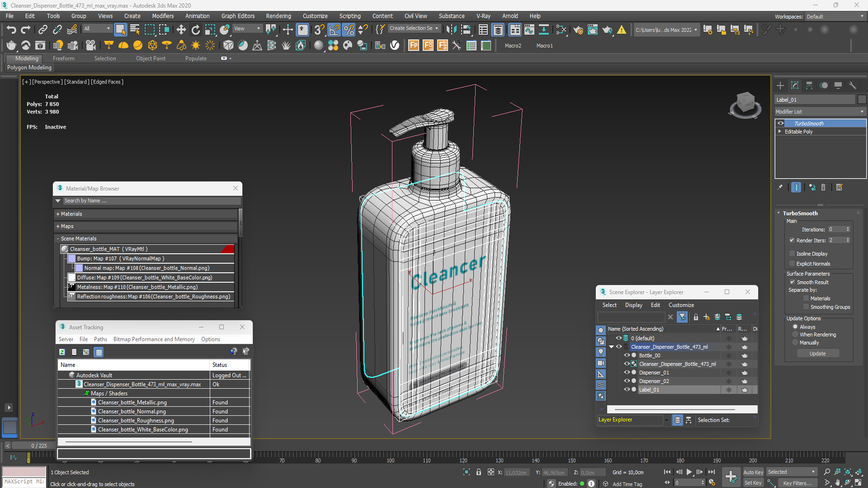Click the V-Ray logo toolbar icon

coord(395,45)
